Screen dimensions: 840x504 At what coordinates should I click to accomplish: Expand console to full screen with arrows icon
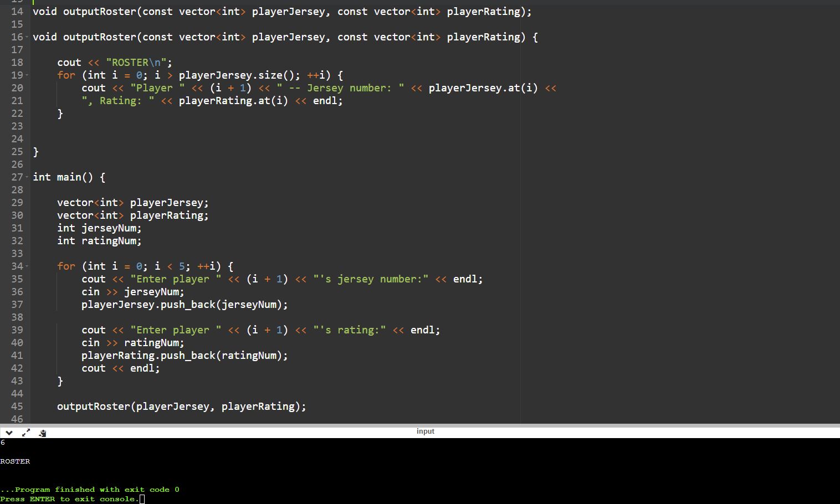[25, 433]
